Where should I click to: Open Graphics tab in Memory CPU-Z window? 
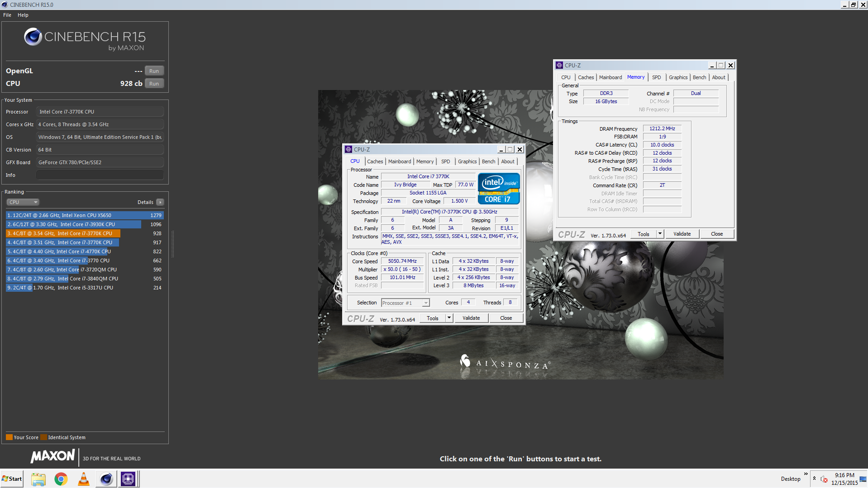pyautogui.click(x=678, y=77)
